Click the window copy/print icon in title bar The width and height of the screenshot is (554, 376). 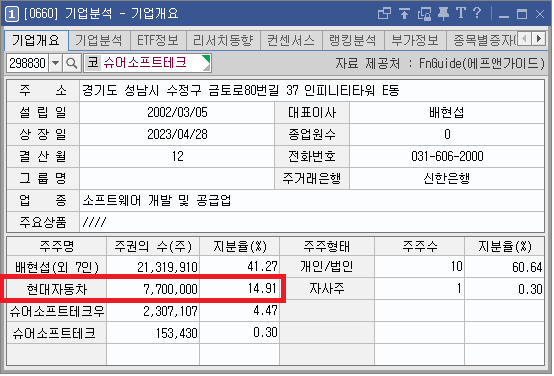click(x=424, y=14)
